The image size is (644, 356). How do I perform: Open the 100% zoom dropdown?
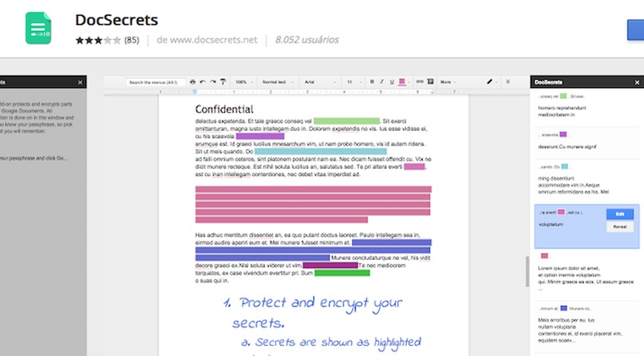pyautogui.click(x=244, y=82)
